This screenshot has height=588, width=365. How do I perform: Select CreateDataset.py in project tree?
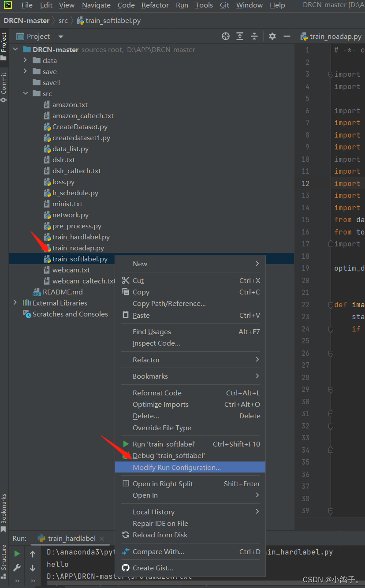pyautogui.click(x=80, y=127)
